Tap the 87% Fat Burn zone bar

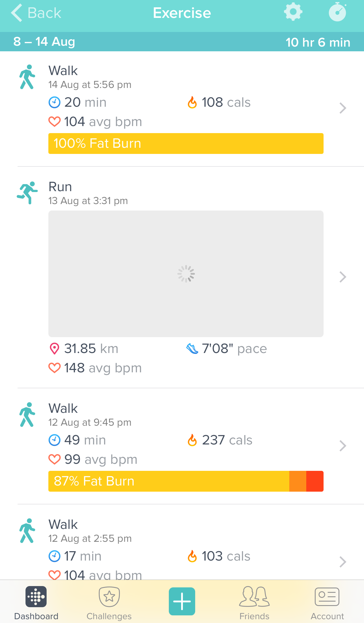point(186,481)
